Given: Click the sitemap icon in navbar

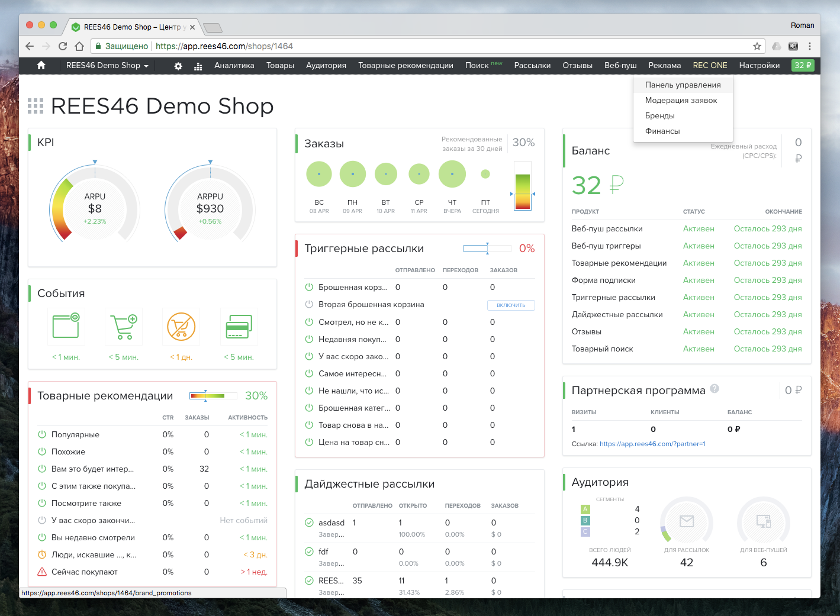Looking at the screenshot, I should tap(198, 66).
